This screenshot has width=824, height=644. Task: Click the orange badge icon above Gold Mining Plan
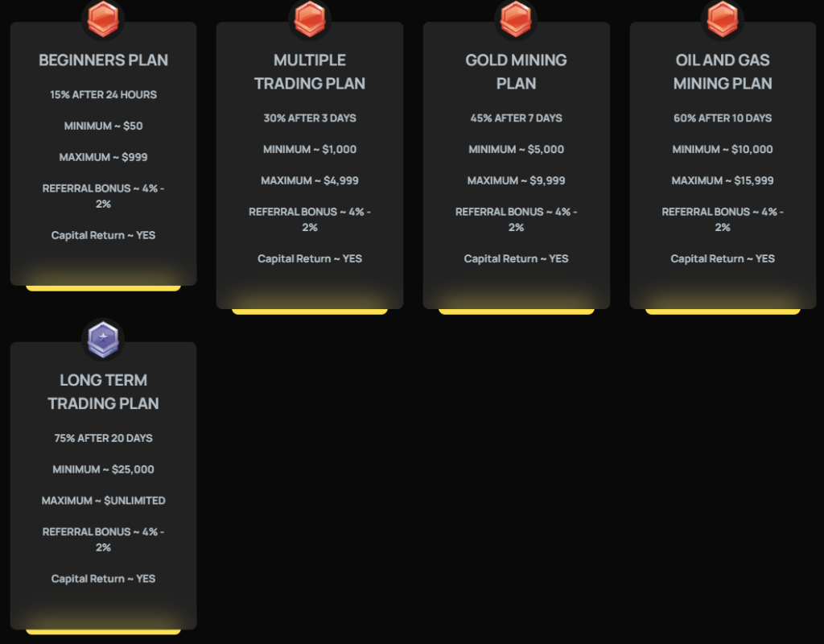[x=516, y=19]
